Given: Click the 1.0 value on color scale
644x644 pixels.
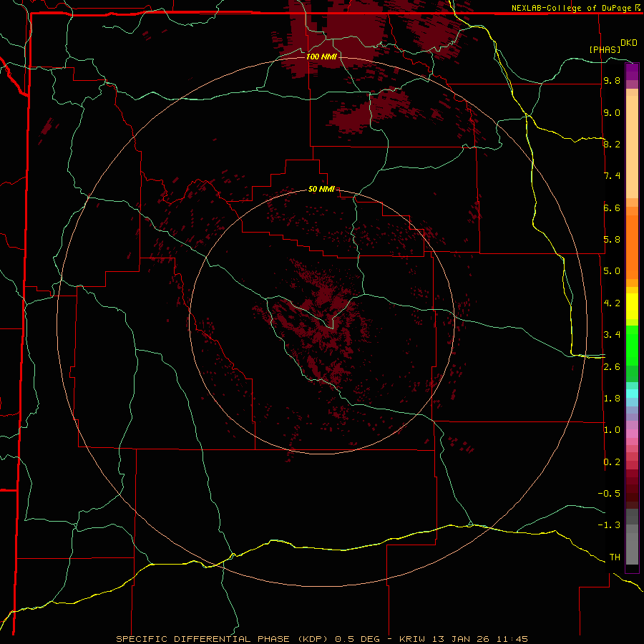Looking at the screenshot, I should (612, 430).
